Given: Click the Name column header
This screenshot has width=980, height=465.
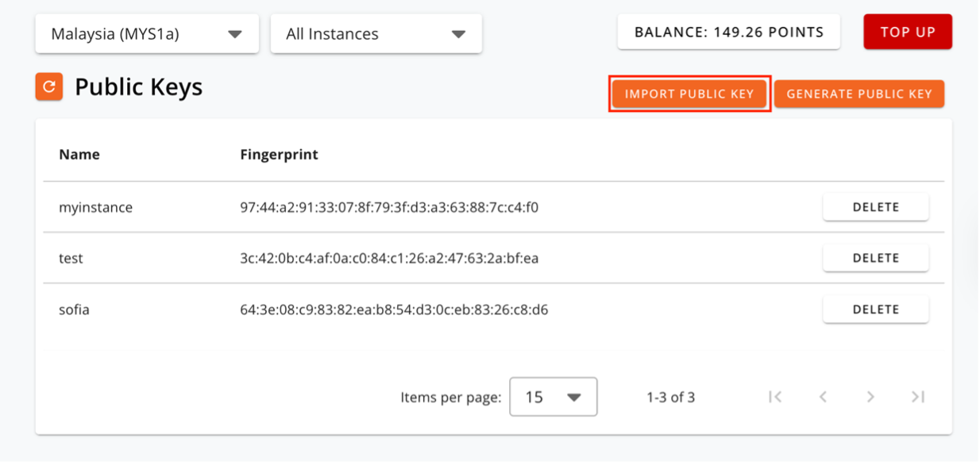Looking at the screenshot, I should point(79,155).
